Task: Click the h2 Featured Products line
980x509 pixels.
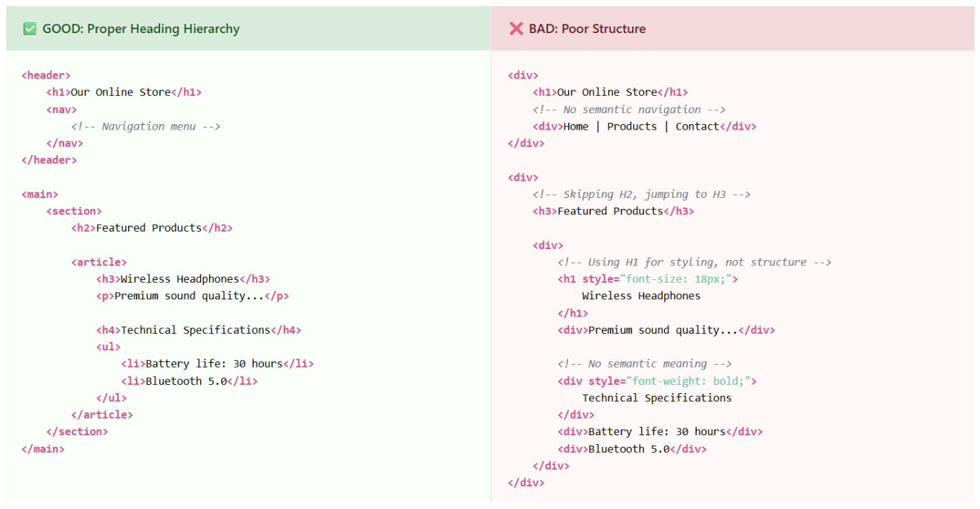Action: (x=152, y=228)
